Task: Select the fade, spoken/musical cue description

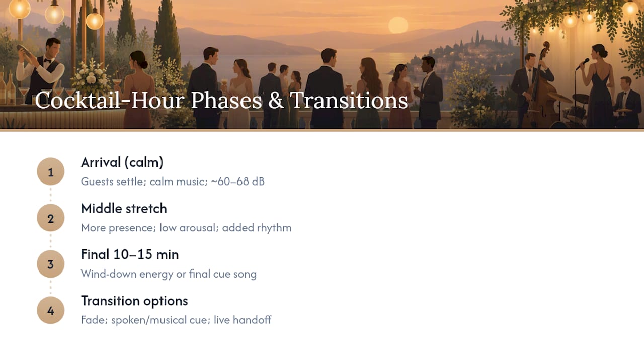Action: click(x=176, y=320)
